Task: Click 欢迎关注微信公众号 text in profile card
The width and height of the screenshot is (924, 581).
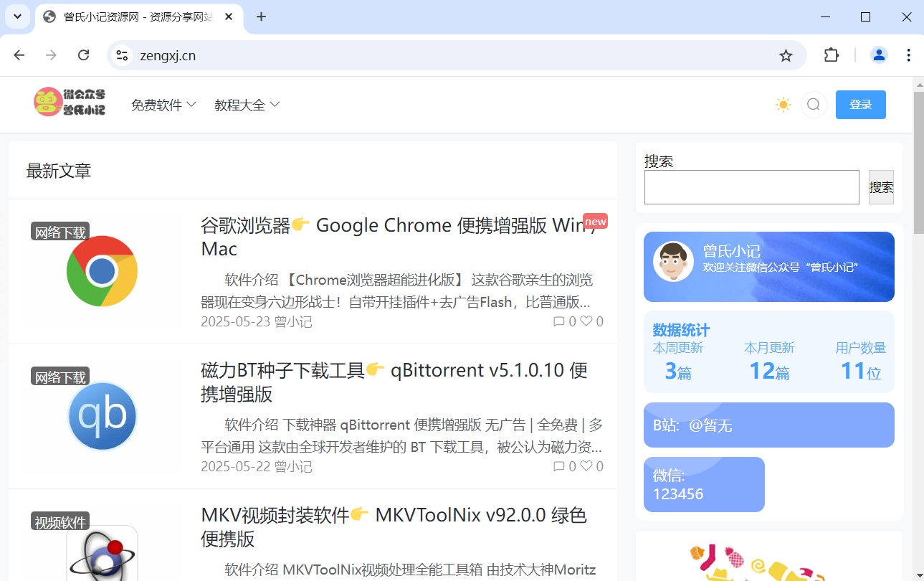Action: click(781, 267)
